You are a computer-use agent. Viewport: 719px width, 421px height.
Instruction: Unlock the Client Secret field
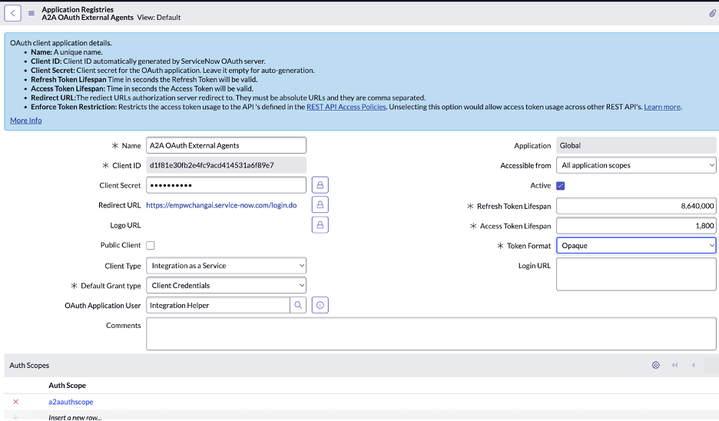pos(320,185)
